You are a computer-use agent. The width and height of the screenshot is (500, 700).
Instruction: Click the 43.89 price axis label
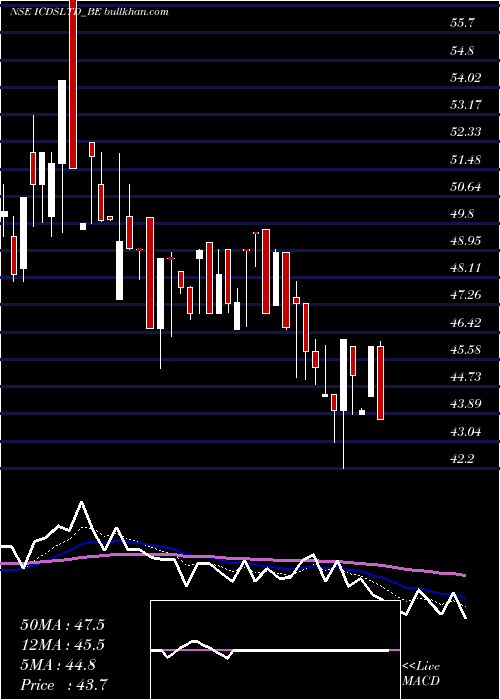466,404
